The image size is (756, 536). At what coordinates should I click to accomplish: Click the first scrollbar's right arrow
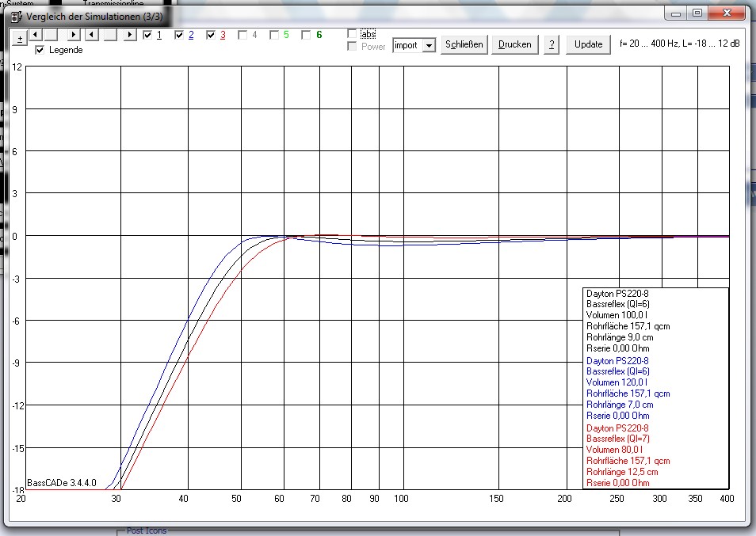(x=73, y=35)
